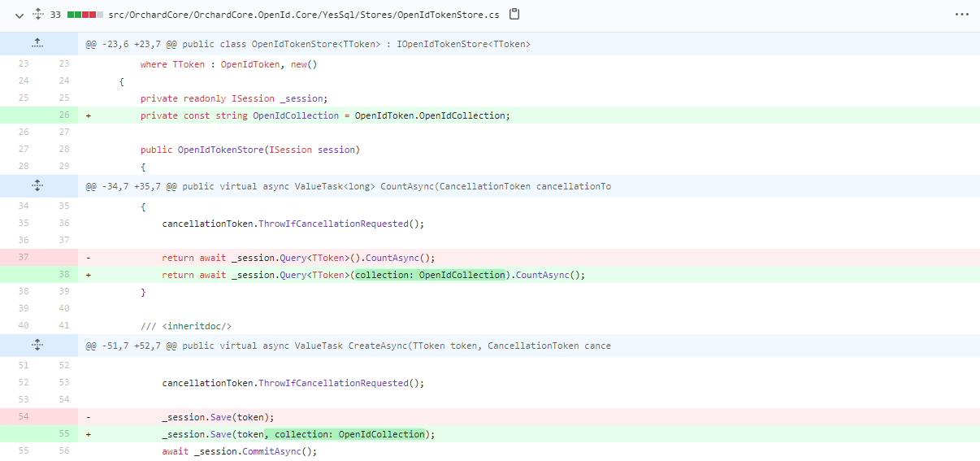Click the '/// <inheritdoc/>' comment line
The image size is (980, 461).
coord(186,326)
